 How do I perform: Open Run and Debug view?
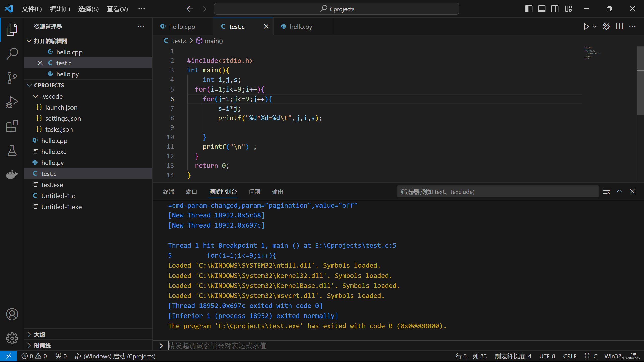(12, 102)
